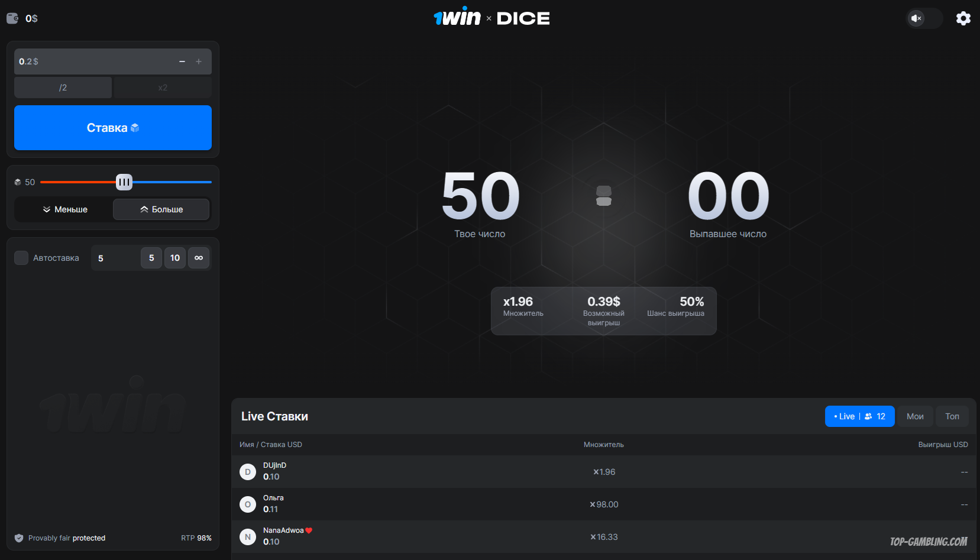This screenshot has width=980, height=560.
Task: Click the 1win DICE logo
Action: (x=491, y=18)
